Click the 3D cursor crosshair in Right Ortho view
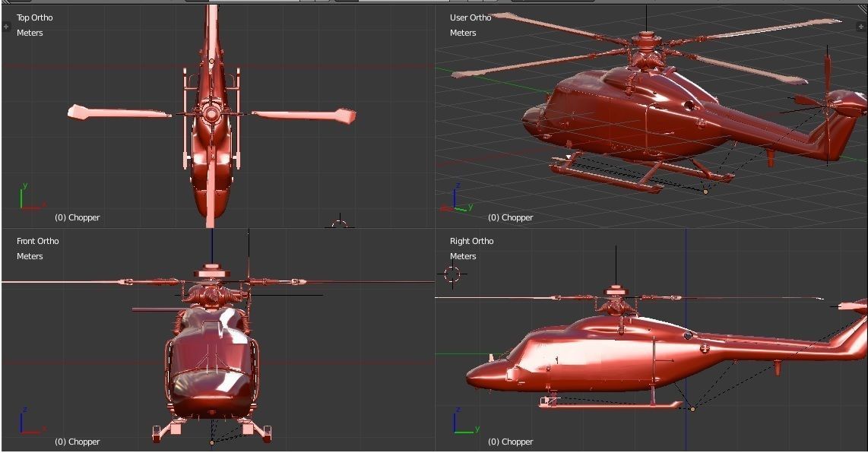Image resolution: width=868 pixels, height=453 pixels. pyautogui.click(x=452, y=274)
